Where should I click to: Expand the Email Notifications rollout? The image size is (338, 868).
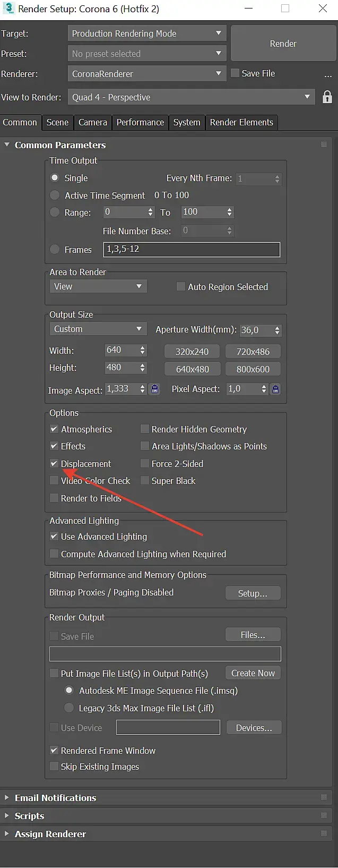coord(7,797)
